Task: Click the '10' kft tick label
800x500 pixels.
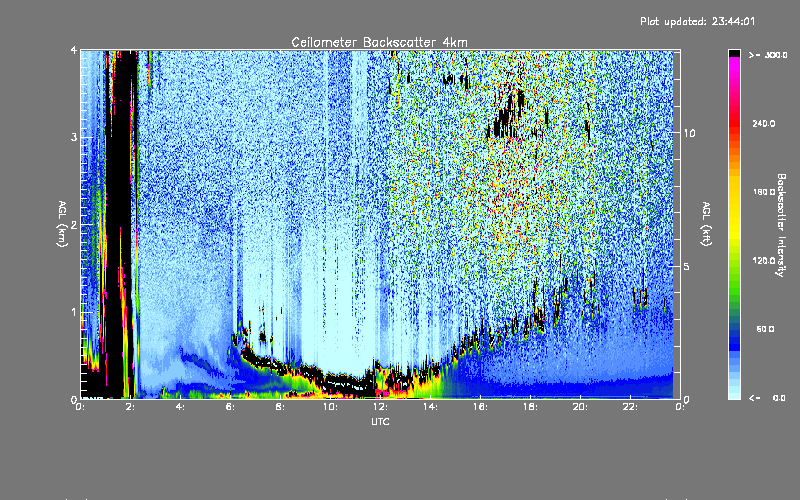Action: (x=689, y=133)
